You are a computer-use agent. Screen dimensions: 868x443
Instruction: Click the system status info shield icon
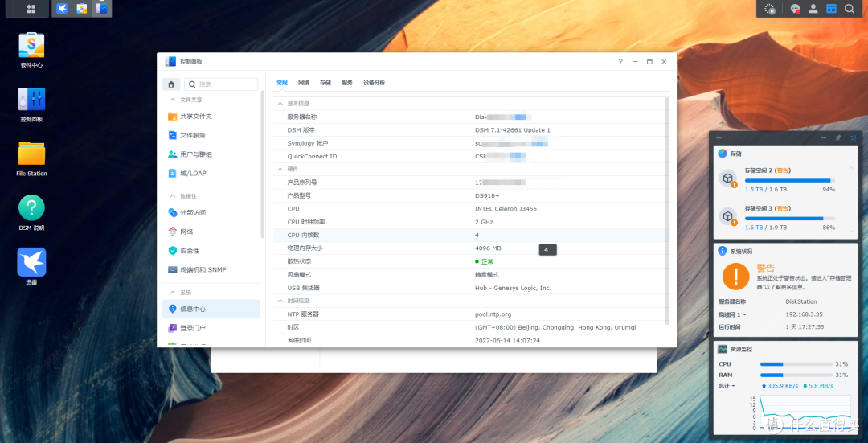(723, 251)
